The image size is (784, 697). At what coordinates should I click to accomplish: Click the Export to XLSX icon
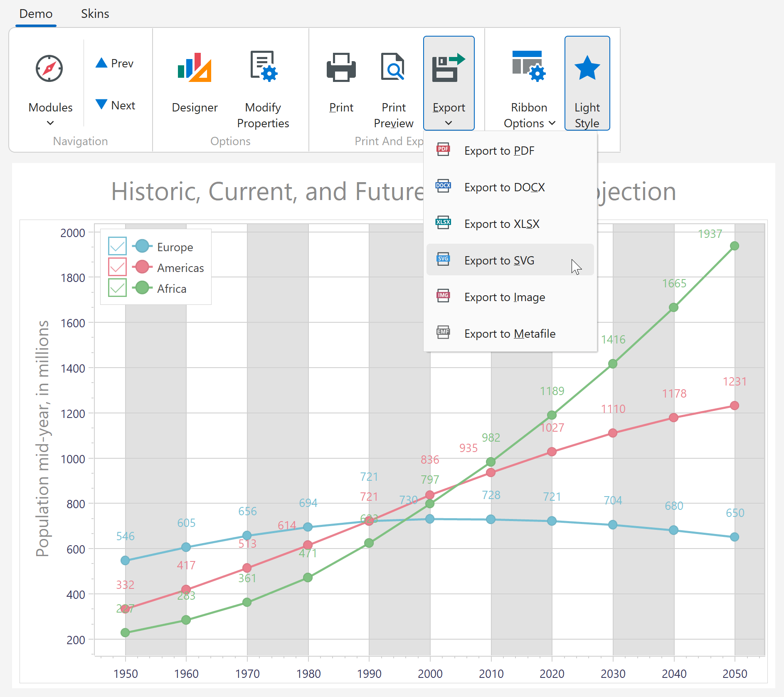click(x=443, y=222)
